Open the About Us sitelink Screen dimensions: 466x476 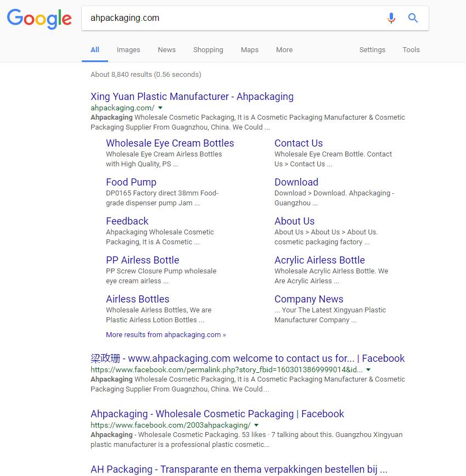pos(295,221)
